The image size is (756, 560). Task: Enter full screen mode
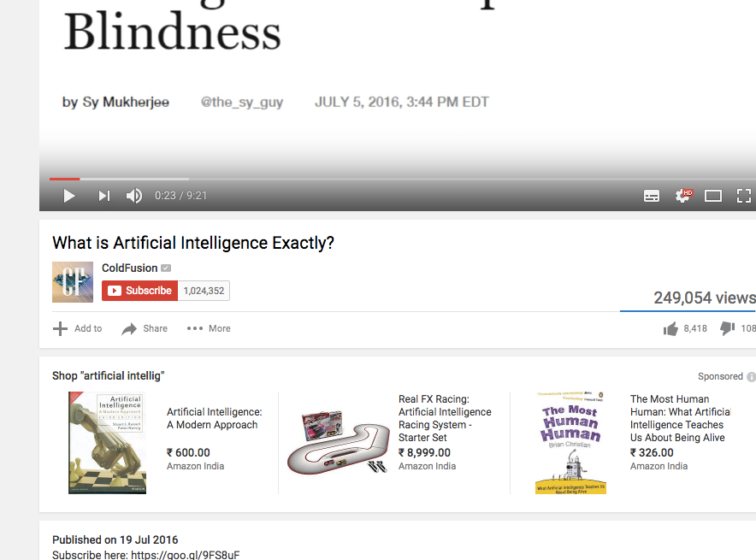tap(743, 196)
